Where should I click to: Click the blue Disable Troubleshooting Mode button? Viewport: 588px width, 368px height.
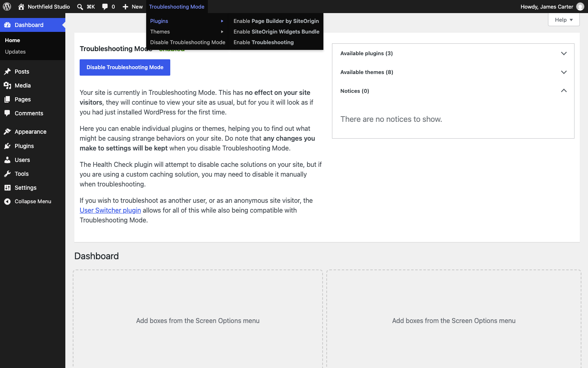pyautogui.click(x=125, y=67)
